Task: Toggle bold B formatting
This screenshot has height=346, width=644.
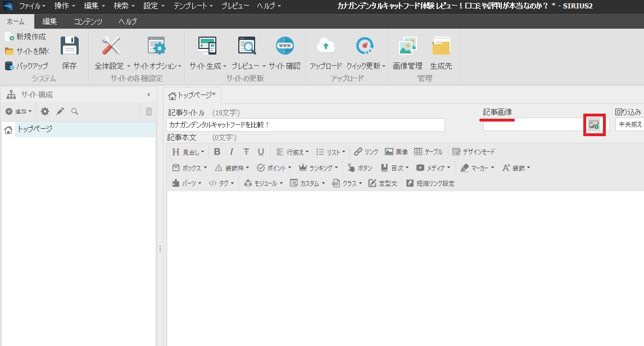Action: point(217,152)
